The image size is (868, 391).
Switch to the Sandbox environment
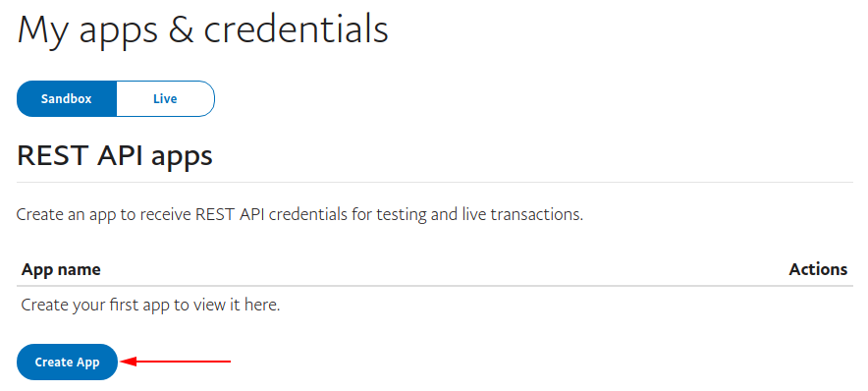coord(67,99)
